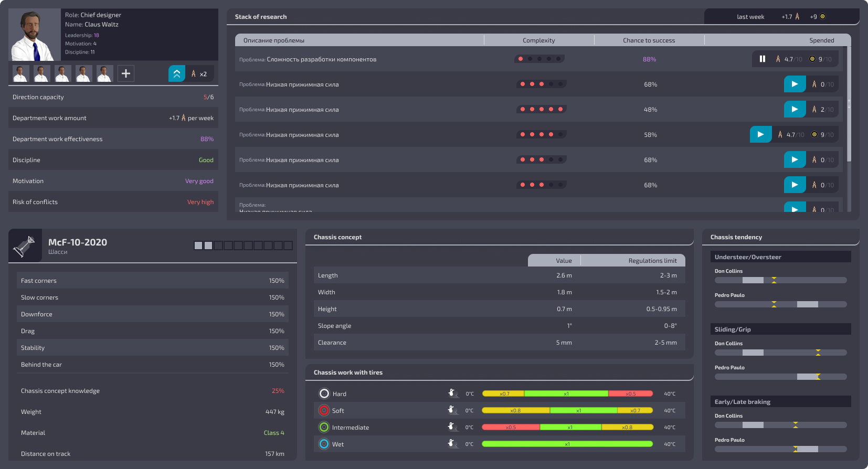Click the McF-10-2020 chassis icon
868x469 pixels.
25,246
